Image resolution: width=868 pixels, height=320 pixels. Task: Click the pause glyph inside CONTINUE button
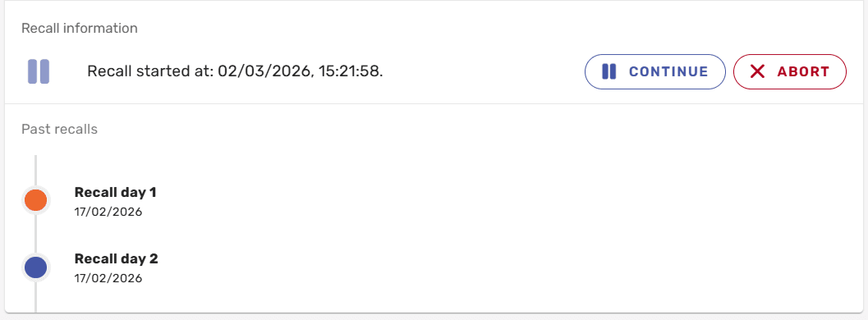click(609, 72)
